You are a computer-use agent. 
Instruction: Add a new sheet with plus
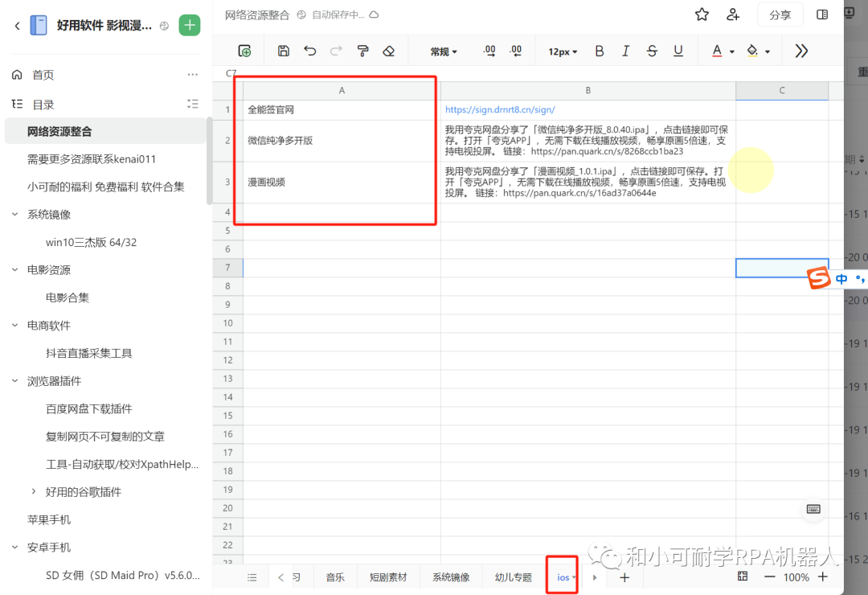[x=624, y=577]
